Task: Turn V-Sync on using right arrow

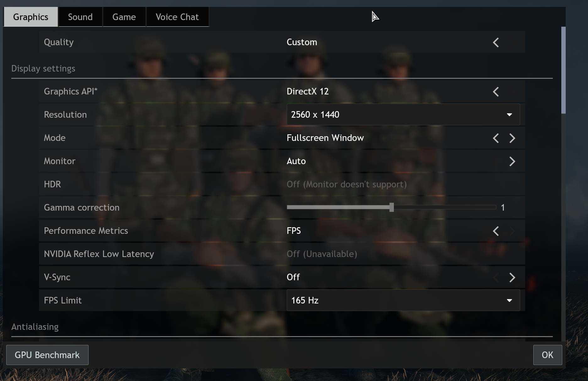Action: click(x=512, y=277)
